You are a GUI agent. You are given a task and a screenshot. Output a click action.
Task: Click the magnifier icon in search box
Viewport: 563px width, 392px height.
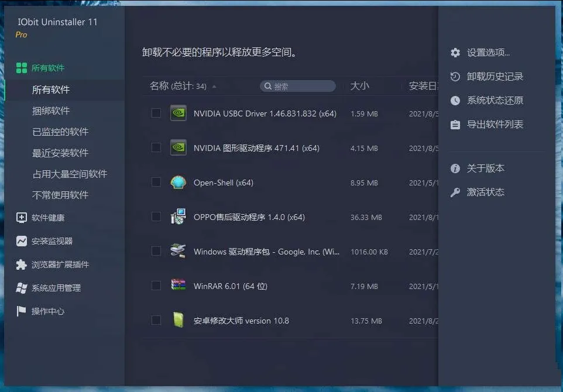[x=267, y=86]
